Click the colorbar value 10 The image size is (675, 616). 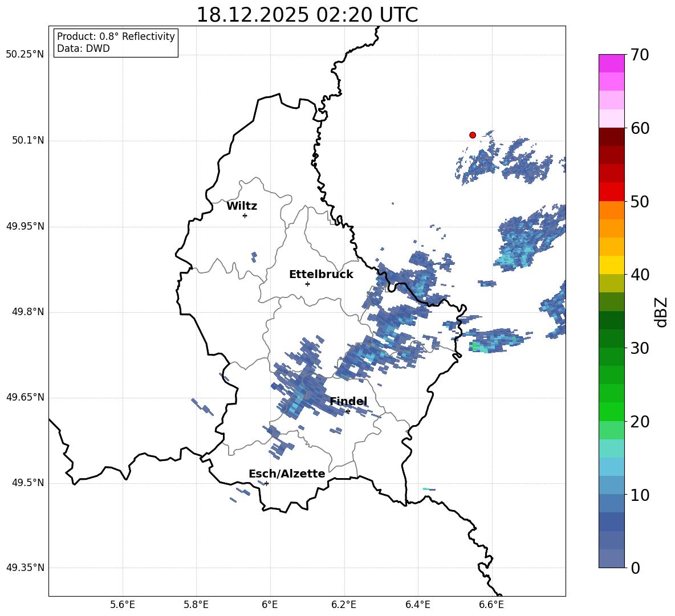click(x=640, y=495)
